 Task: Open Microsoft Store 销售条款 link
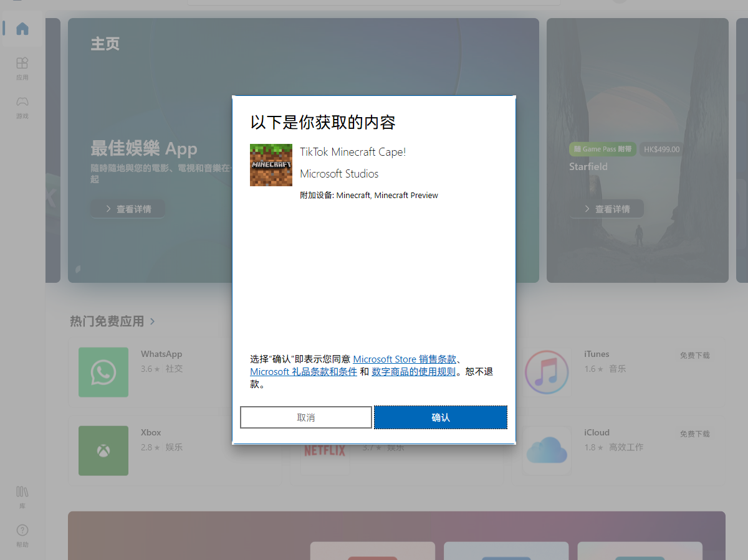[405, 359]
